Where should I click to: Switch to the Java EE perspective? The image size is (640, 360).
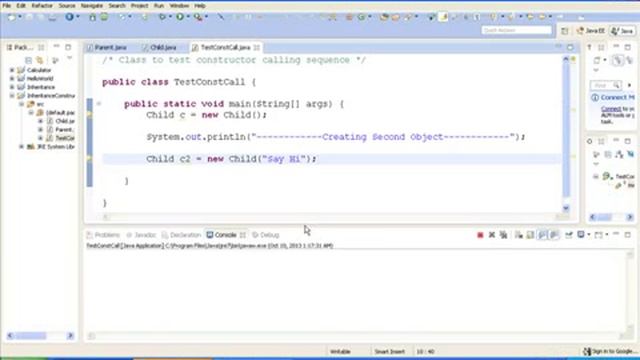click(590, 31)
